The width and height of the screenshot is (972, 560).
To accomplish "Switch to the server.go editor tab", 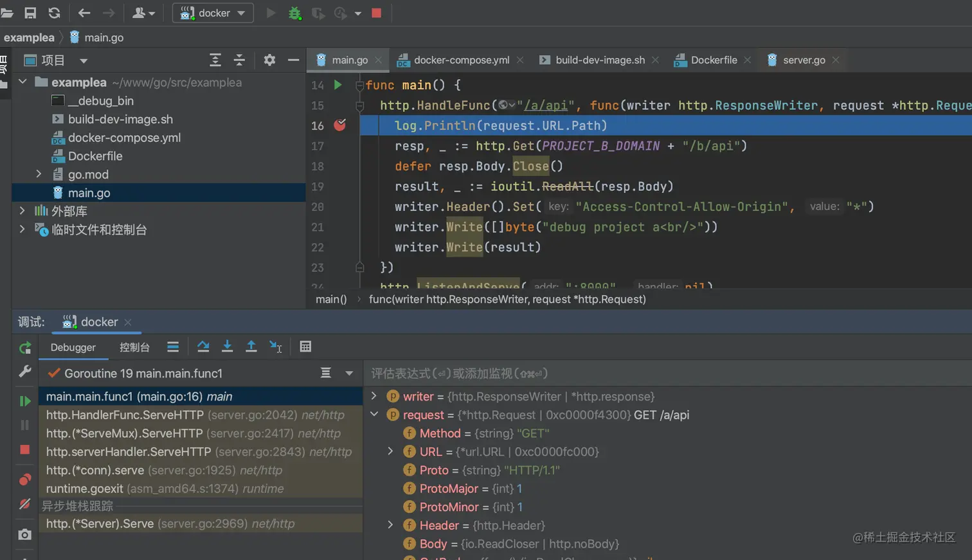I will (804, 60).
